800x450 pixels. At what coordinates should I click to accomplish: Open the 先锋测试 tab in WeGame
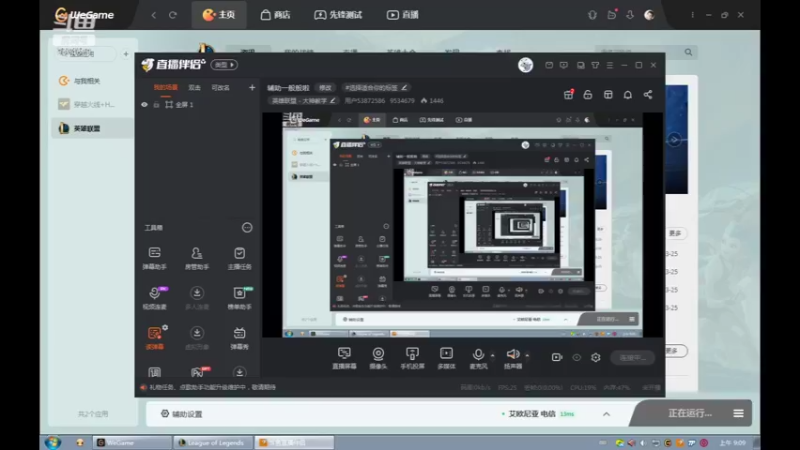pos(338,15)
